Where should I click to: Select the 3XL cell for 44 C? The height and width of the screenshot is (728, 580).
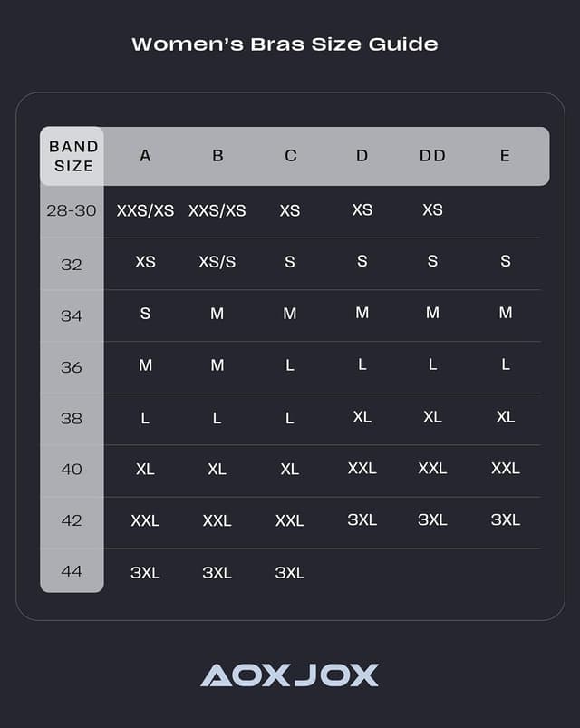click(290, 572)
